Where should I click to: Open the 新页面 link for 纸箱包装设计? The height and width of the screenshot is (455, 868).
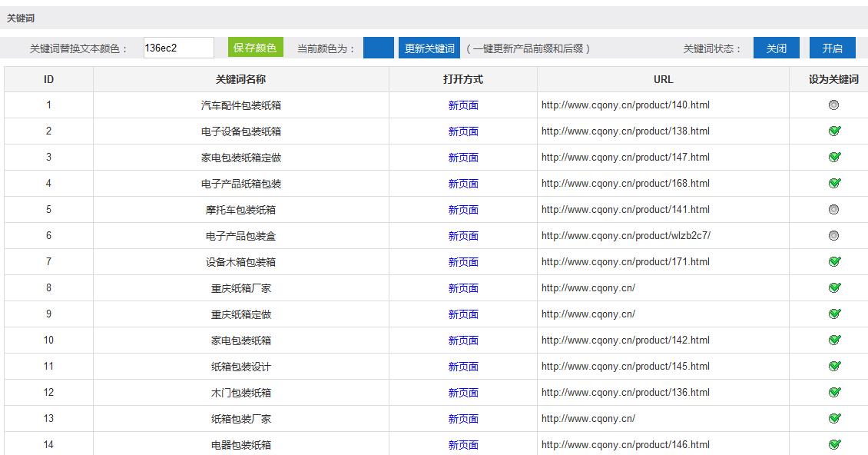[x=463, y=367]
